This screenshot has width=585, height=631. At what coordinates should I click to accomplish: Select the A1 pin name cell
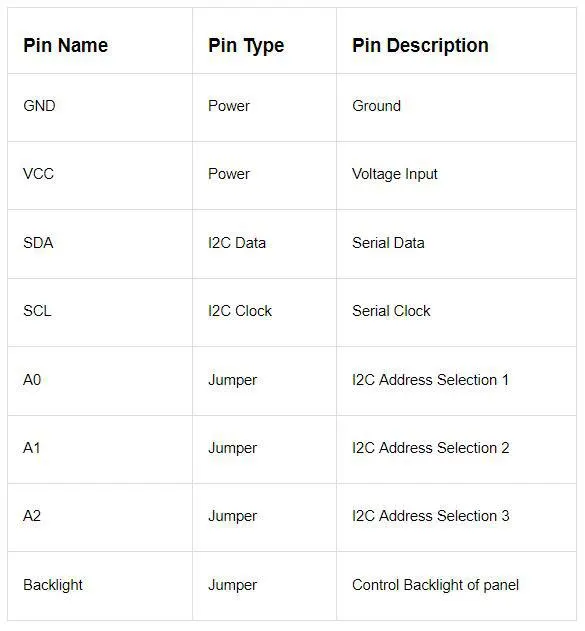pos(100,449)
